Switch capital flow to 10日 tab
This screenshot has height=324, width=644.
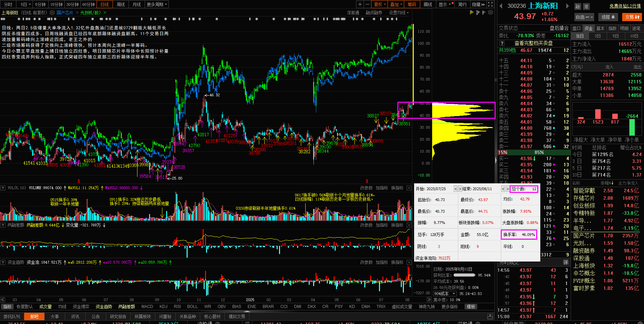click(634, 36)
